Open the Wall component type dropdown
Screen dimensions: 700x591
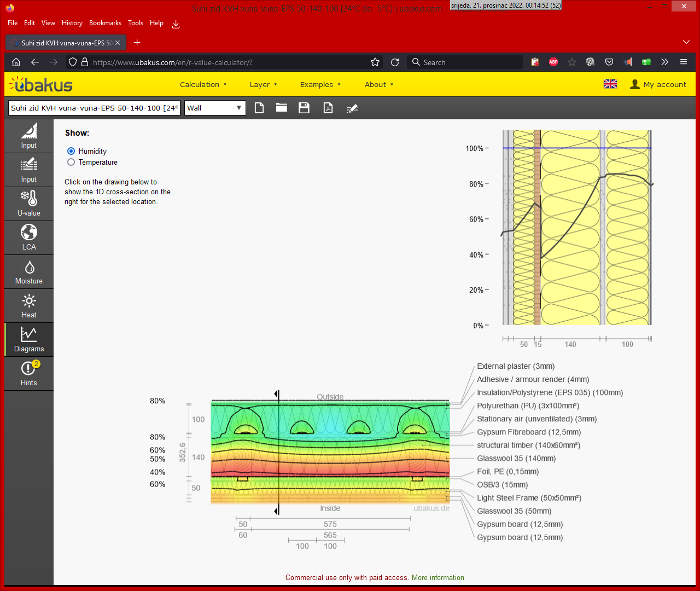point(215,108)
